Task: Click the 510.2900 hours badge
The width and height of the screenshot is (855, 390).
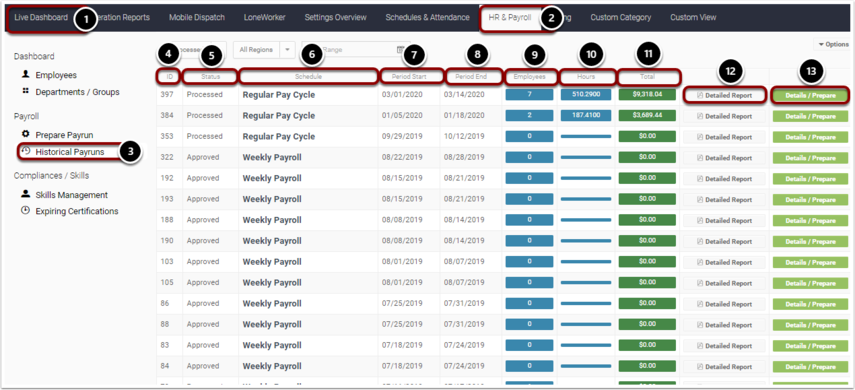Action: pos(586,94)
